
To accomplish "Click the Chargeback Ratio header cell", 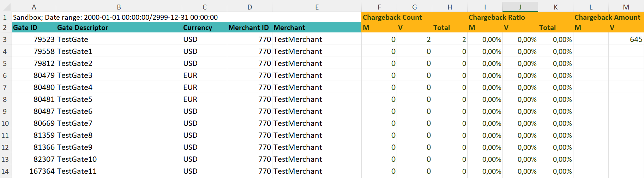I will tap(497, 17).
